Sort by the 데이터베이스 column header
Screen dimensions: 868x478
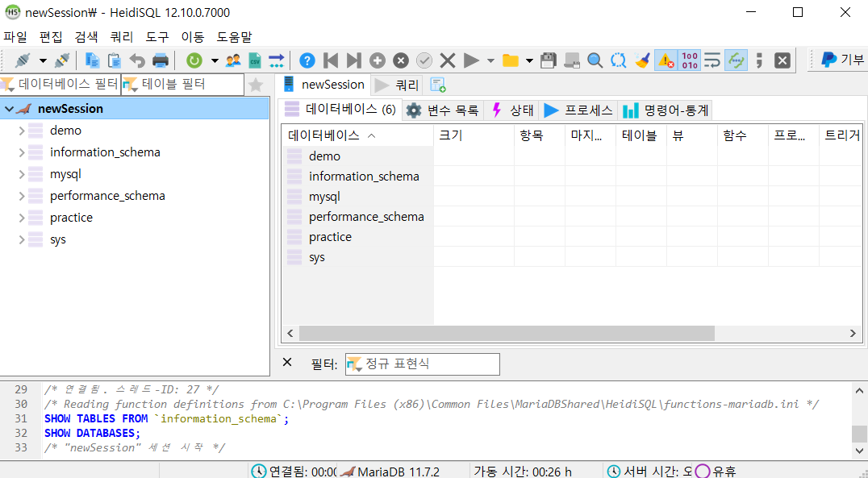[357, 135]
